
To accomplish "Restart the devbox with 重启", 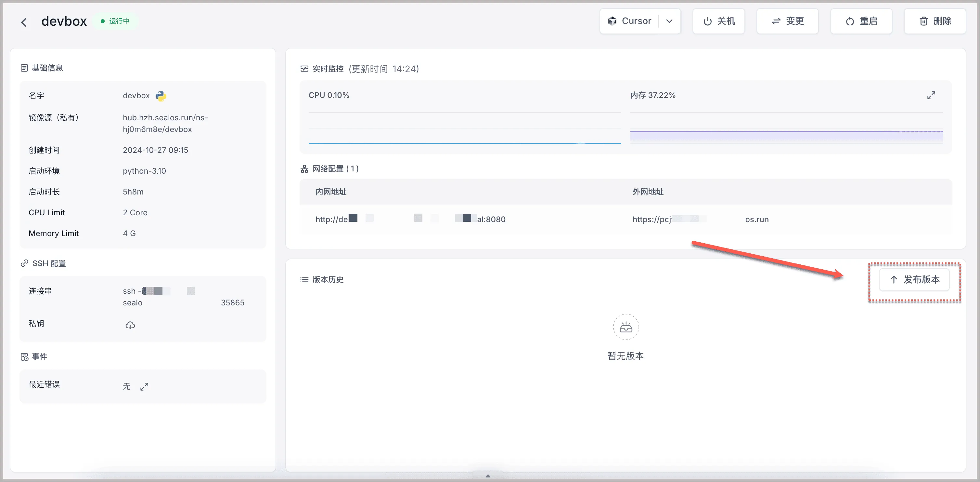I will 861,21.
